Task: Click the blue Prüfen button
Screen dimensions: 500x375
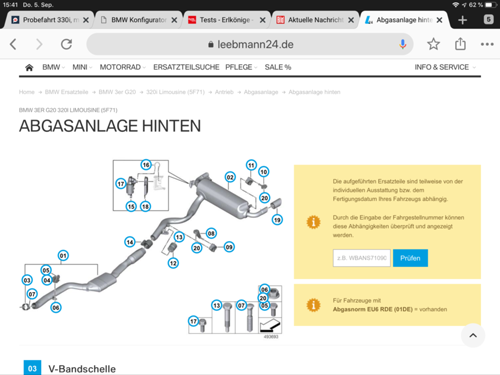Action: click(x=410, y=258)
